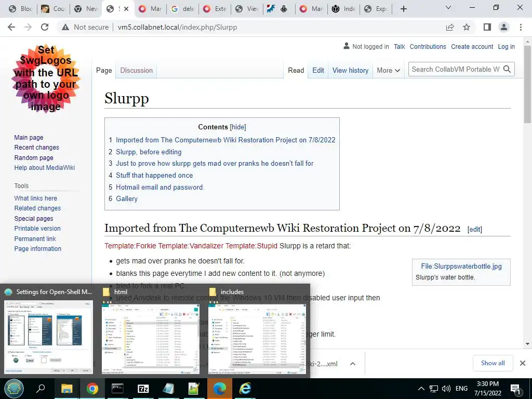Expand the More dropdown in wiki tabs
The height and width of the screenshot is (399, 532).
389,70
